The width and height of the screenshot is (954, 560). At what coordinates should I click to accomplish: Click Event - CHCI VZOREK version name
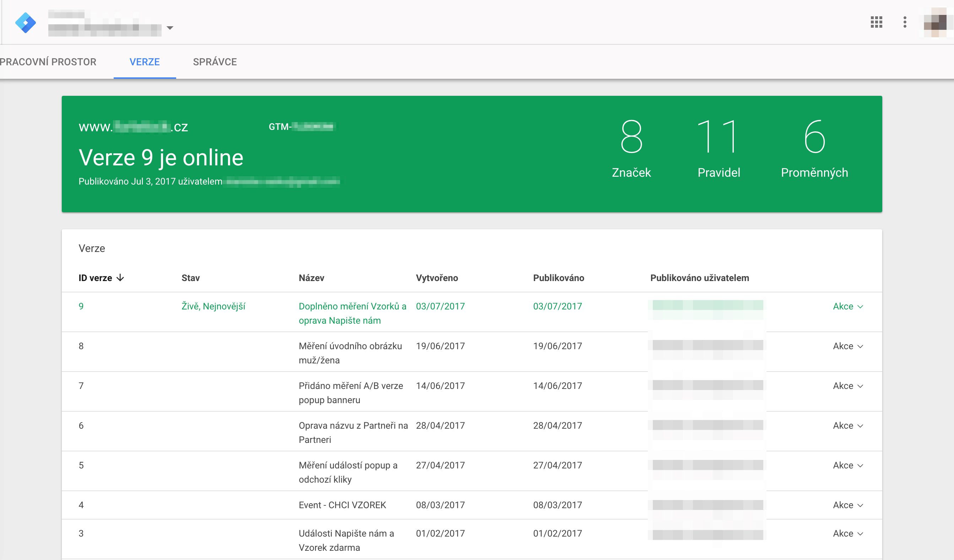pos(342,505)
